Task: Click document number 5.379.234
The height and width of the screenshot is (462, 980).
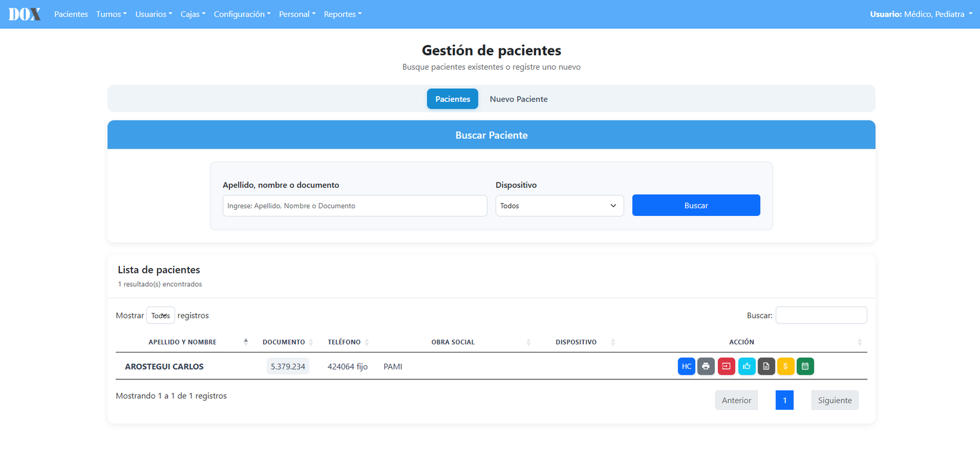Action: pyautogui.click(x=288, y=367)
